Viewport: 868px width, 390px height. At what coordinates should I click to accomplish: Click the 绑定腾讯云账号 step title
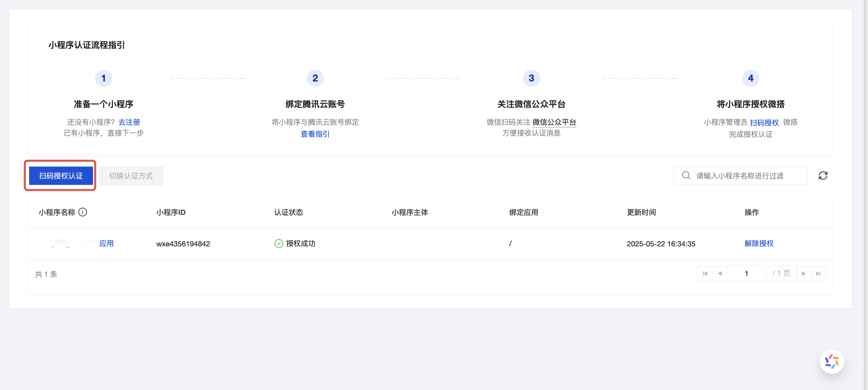click(x=315, y=104)
